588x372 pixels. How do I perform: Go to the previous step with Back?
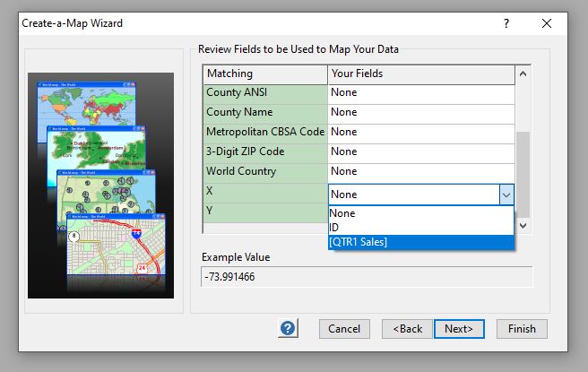pyautogui.click(x=406, y=329)
